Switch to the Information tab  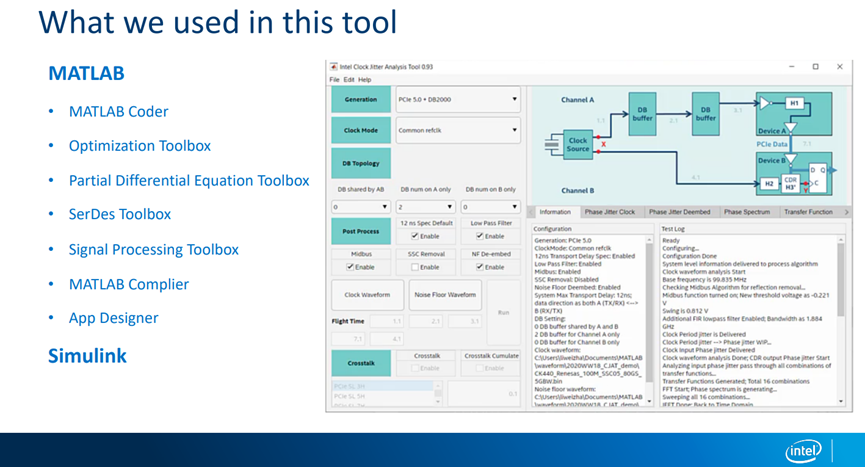point(555,212)
